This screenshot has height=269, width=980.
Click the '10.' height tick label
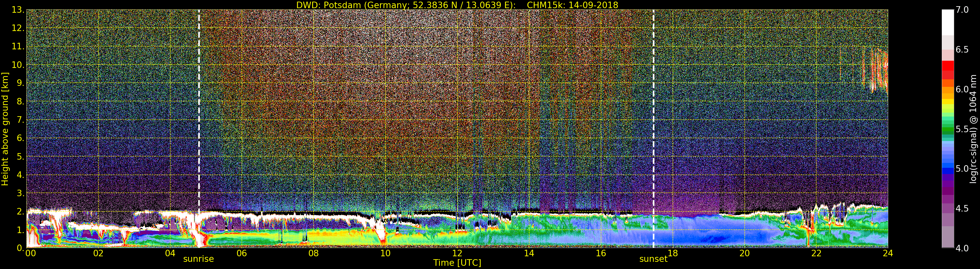18,65
